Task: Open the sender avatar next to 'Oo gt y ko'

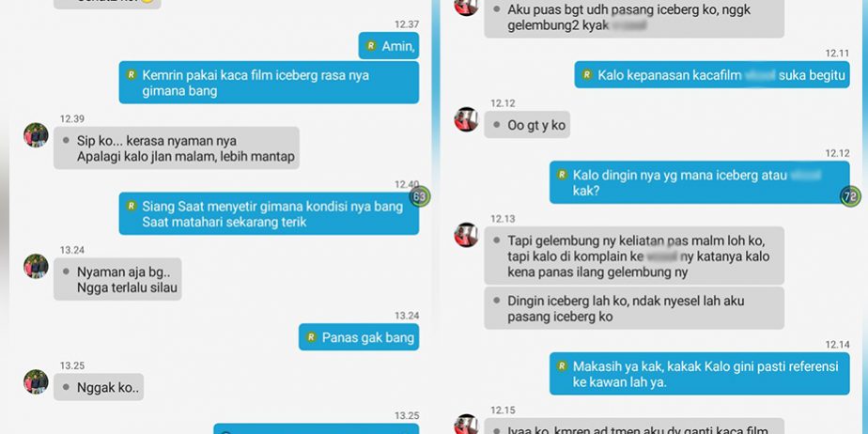Action: point(466,119)
